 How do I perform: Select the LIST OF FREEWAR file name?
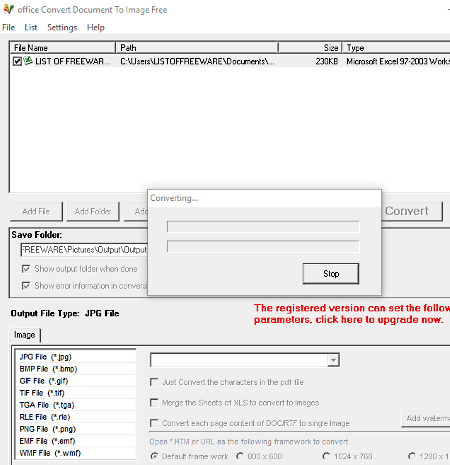[x=73, y=61]
